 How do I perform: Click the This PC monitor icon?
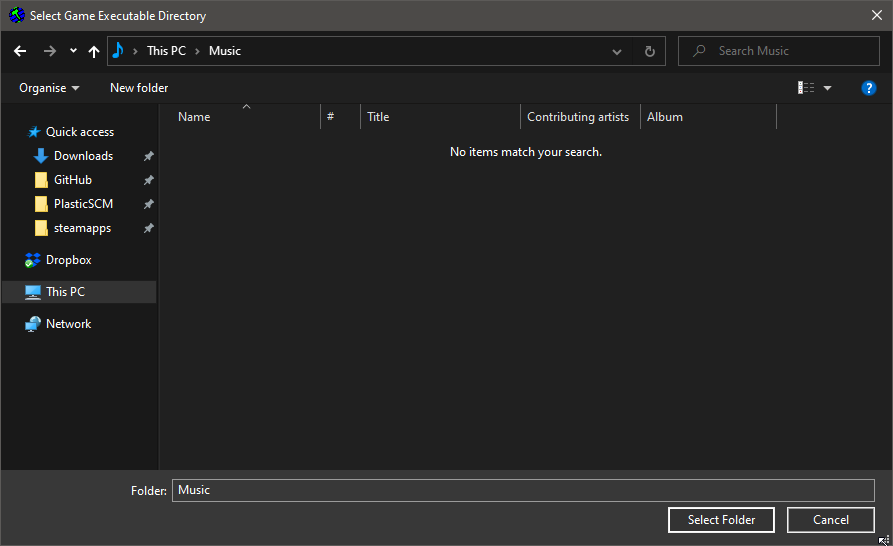click(32, 293)
